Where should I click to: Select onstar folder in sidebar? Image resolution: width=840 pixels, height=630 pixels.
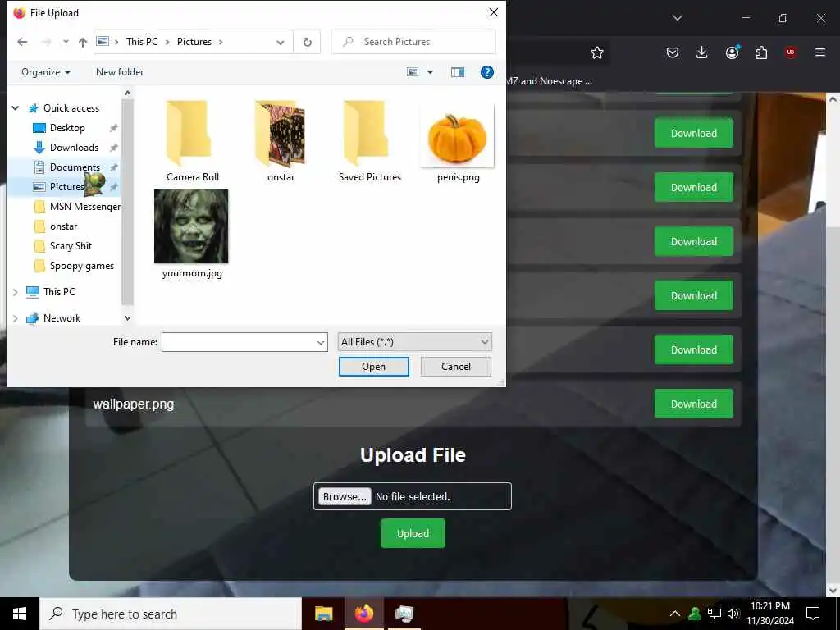(63, 226)
